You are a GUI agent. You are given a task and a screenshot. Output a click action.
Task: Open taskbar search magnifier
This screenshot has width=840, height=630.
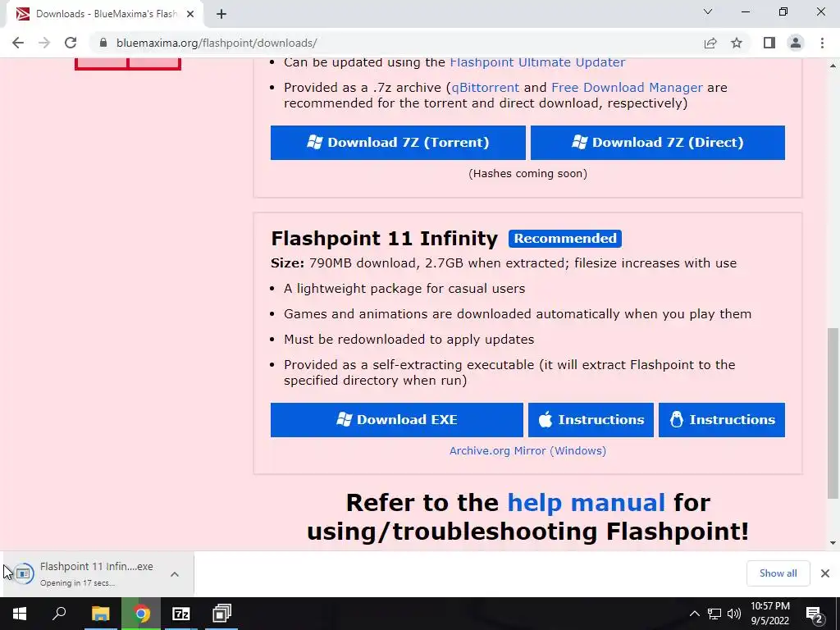(59, 614)
